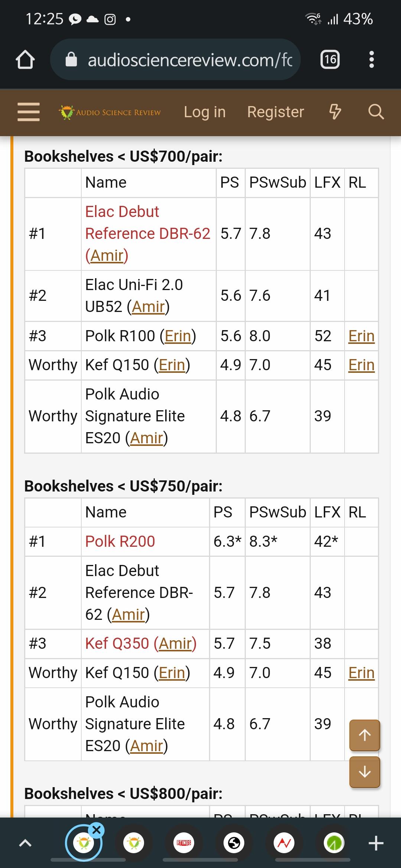Tap the What's New lightning bolt icon
The image size is (401, 868).
pos(335,112)
